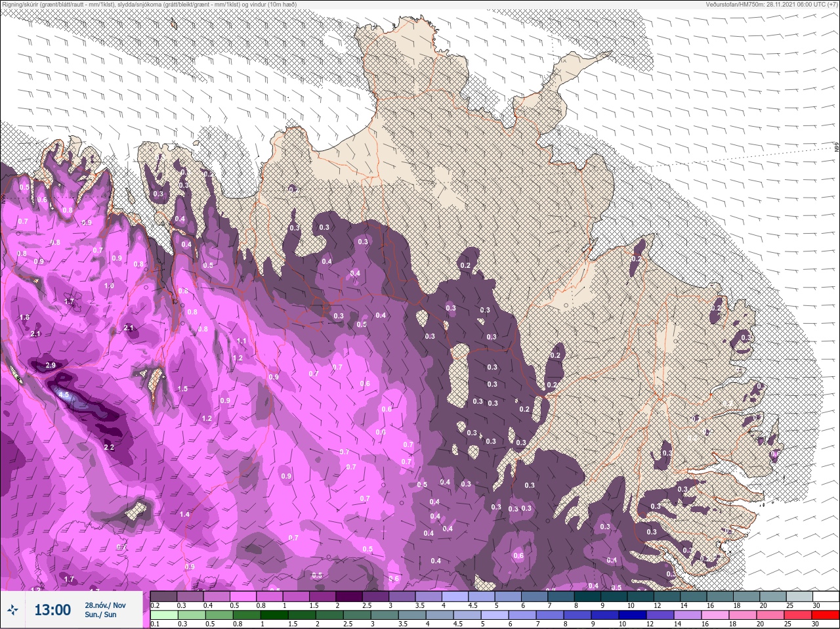
Task: Click the bright 4.5 peak value on the map
Action: 64,395
